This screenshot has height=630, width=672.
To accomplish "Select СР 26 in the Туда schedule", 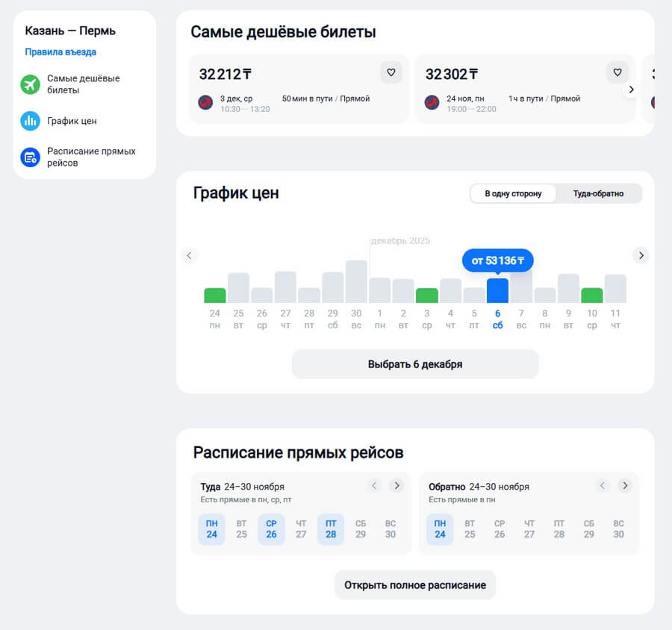I will (x=271, y=529).
